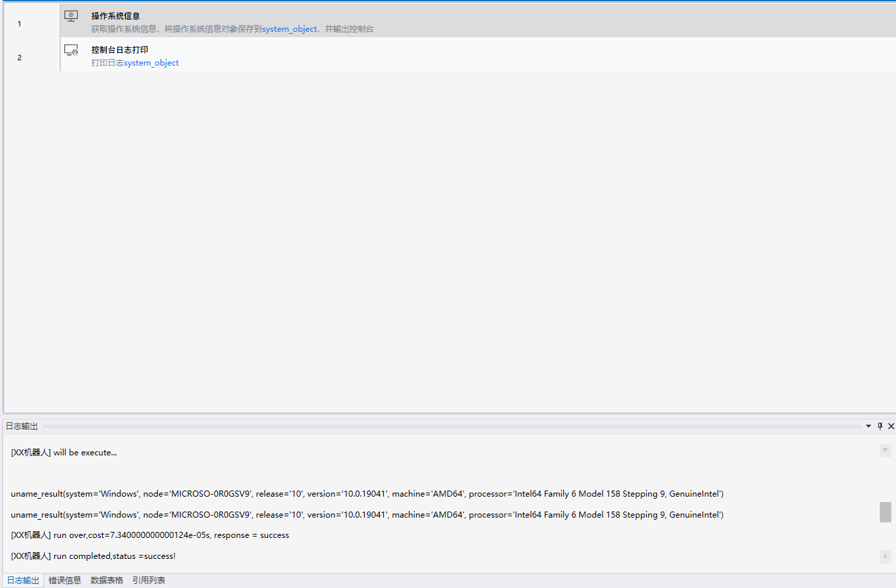Open the 引用列表 tab
Viewport: 896px width, 588px height.
[149, 581]
